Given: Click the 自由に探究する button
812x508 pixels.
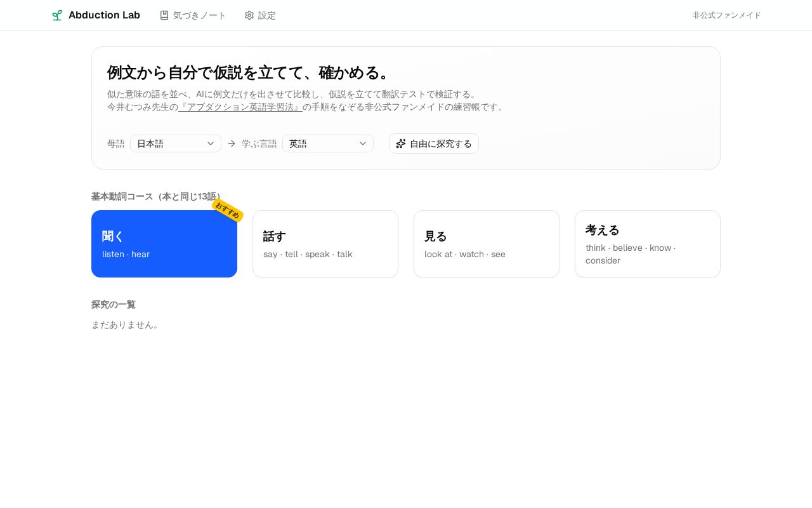Looking at the screenshot, I should pyautogui.click(x=434, y=144).
